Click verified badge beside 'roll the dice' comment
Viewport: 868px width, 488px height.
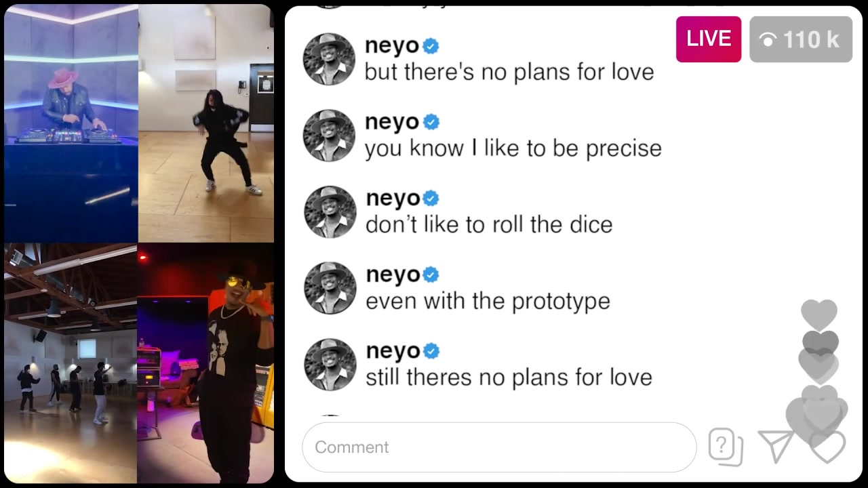point(431,199)
